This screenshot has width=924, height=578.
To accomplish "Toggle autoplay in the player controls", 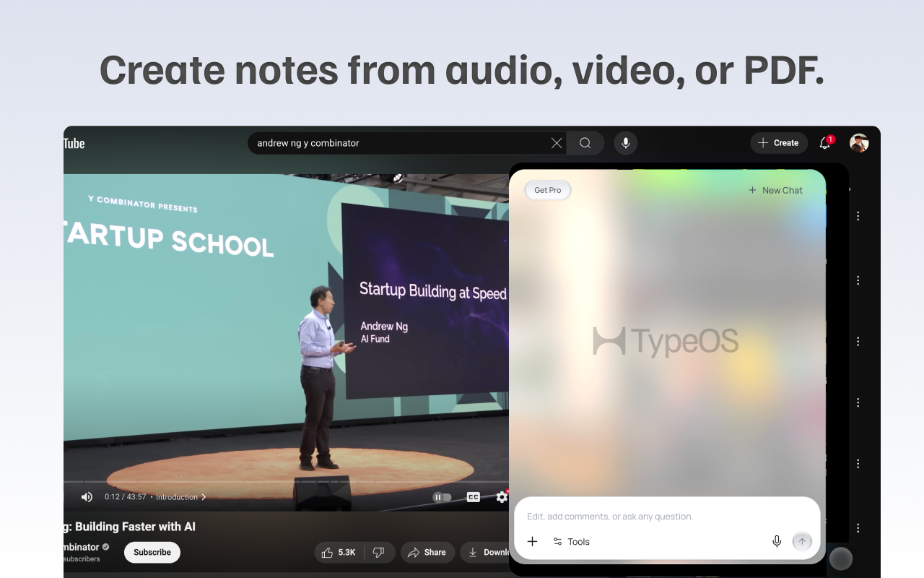I will click(442, 497).
